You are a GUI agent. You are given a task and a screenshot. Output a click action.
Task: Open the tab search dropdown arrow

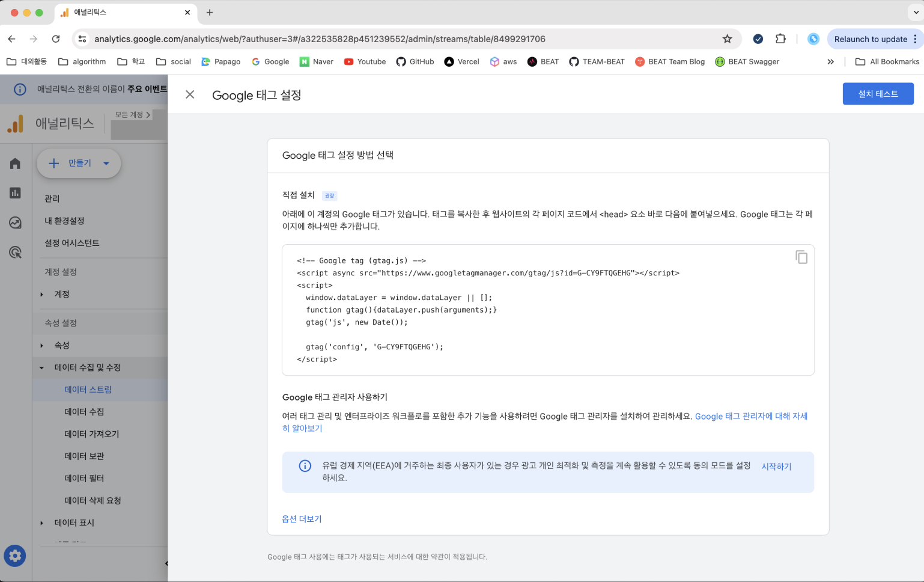tap(916, 12)
